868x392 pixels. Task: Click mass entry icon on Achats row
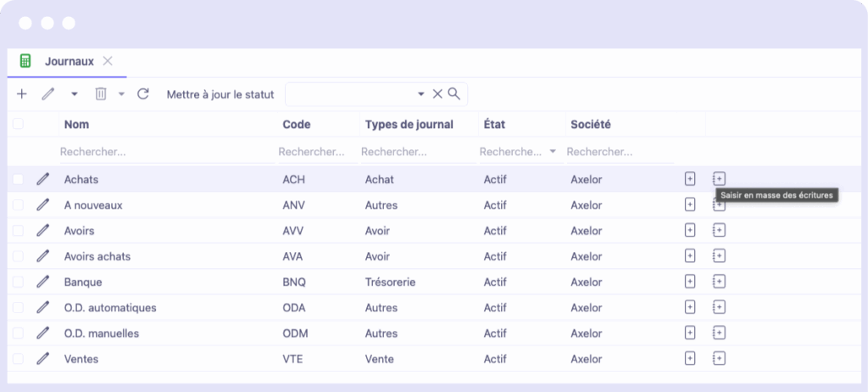(719, 179)
